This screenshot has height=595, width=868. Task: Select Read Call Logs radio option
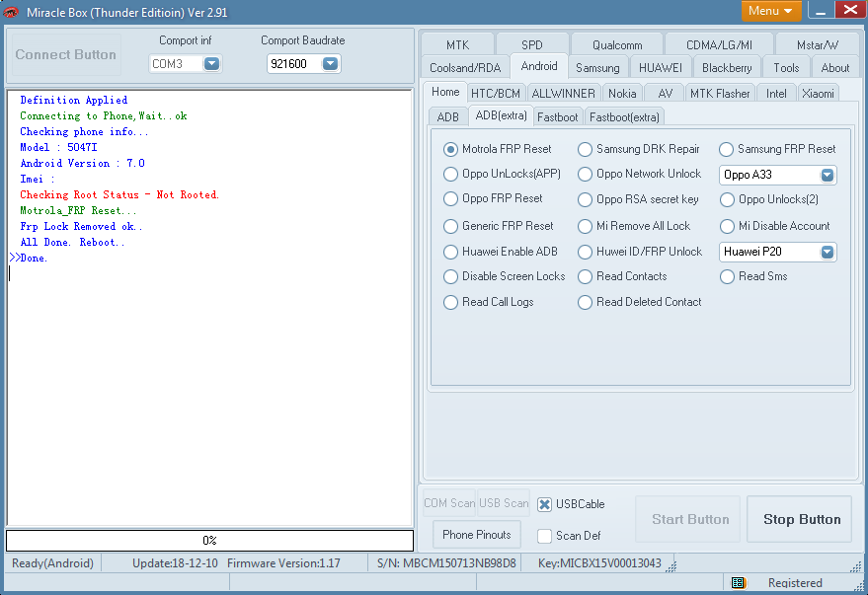(x=450, y=303)
